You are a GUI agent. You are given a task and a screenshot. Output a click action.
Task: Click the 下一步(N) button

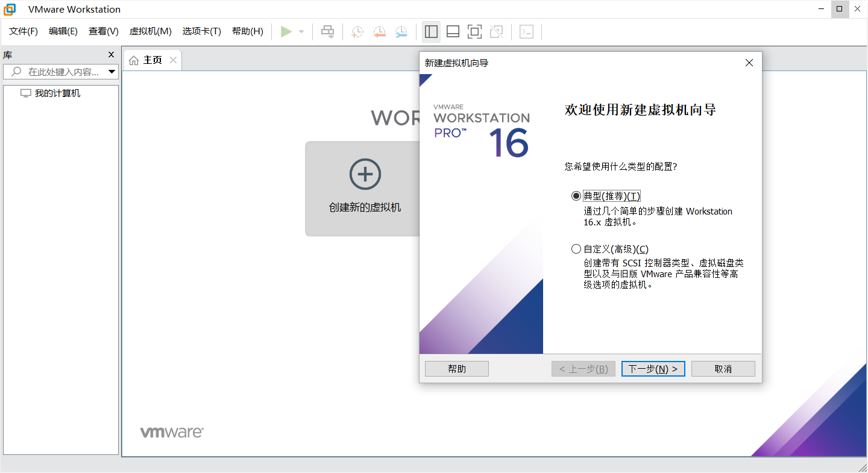653,368
